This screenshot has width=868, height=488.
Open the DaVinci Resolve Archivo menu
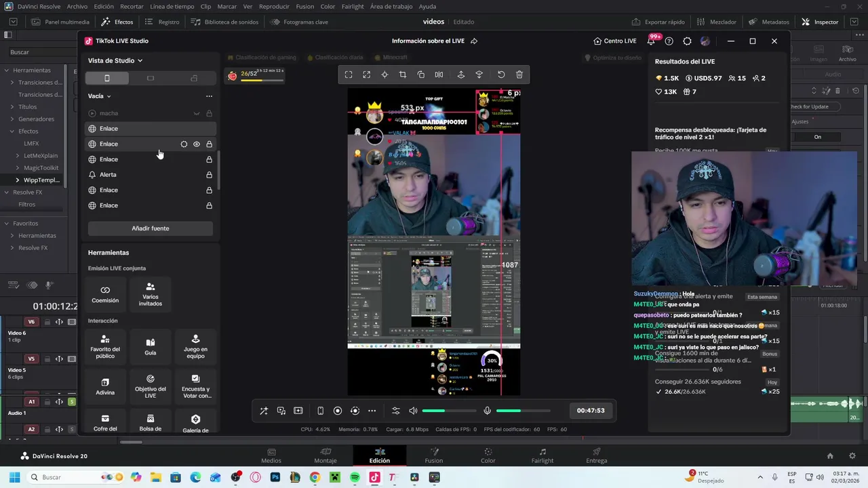tap(77, 6)
